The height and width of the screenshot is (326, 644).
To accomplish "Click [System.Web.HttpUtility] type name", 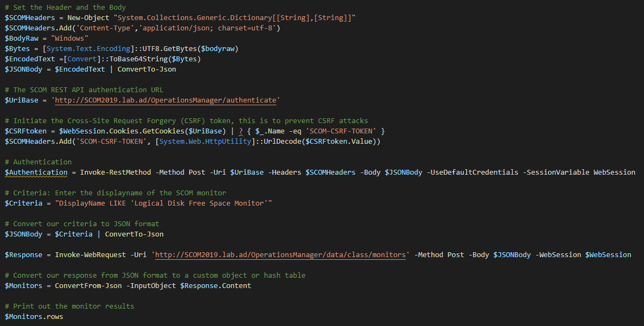I will pos(206,141).
